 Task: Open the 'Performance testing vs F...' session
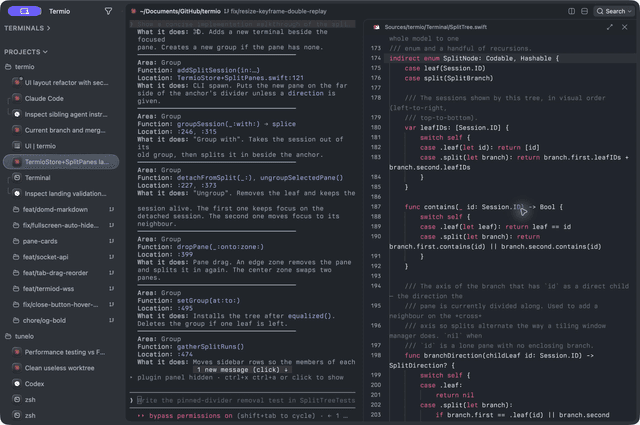[61, 352]
